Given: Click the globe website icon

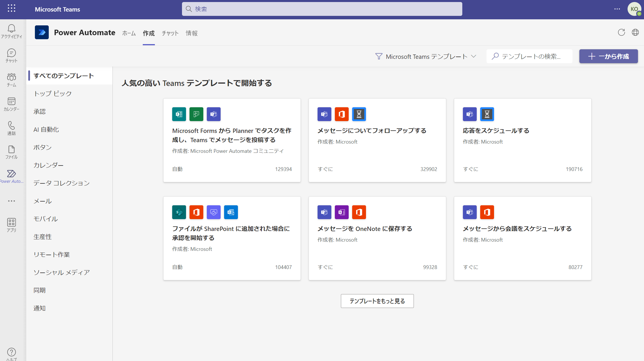Looking at the screenshot, I should [635, 32].
